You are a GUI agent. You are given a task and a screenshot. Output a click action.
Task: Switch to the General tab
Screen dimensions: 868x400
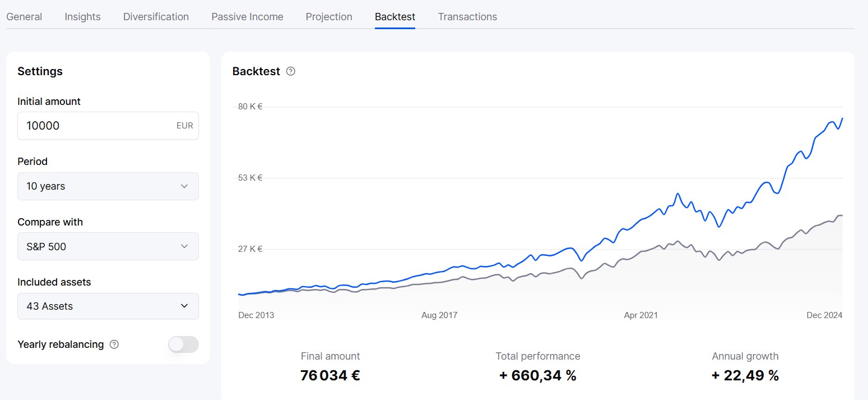click(24, 17)
